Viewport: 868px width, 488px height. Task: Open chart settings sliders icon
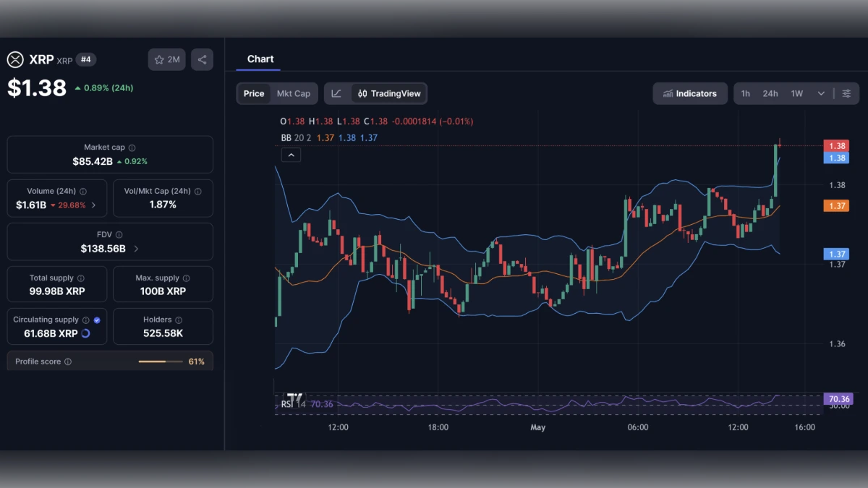point(846,93)
